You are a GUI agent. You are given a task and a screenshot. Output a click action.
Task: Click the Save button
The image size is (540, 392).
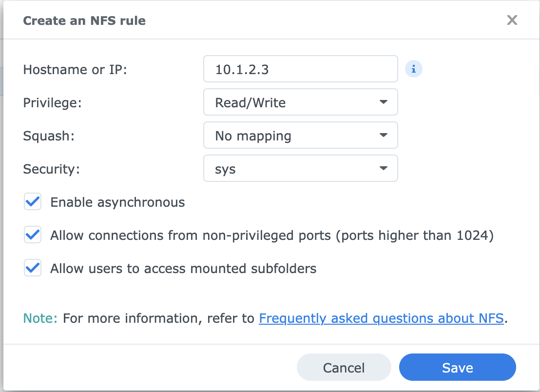coord(457,367)
